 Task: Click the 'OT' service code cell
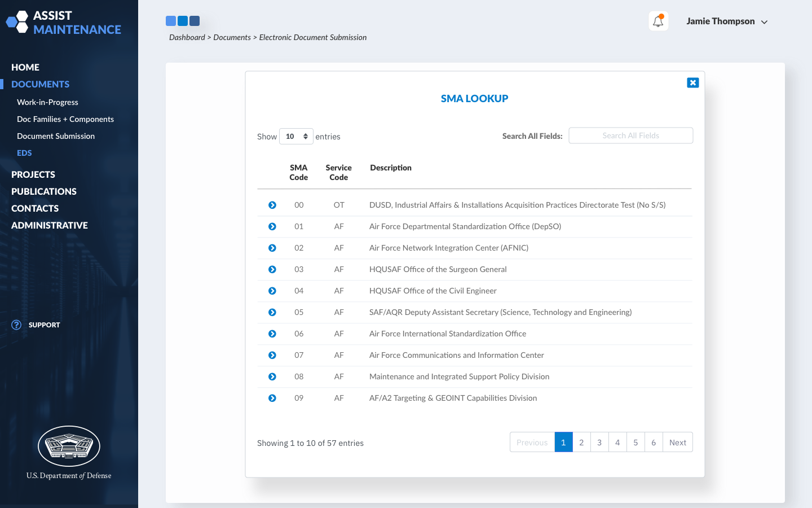[339, 205]
